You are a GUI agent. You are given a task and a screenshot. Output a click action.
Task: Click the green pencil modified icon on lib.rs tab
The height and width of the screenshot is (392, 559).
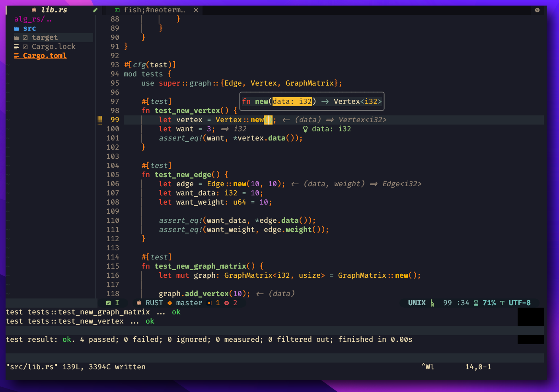pos(95,10)
